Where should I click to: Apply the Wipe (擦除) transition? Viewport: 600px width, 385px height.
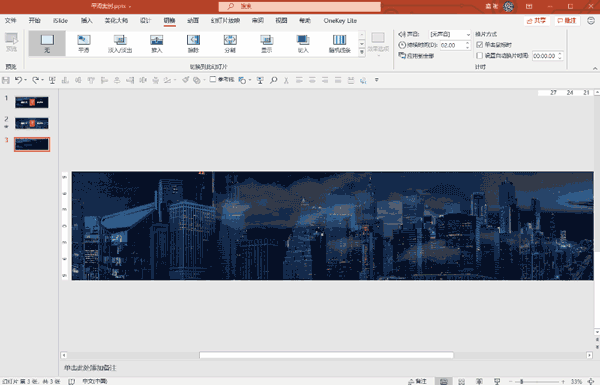point(193,44)
